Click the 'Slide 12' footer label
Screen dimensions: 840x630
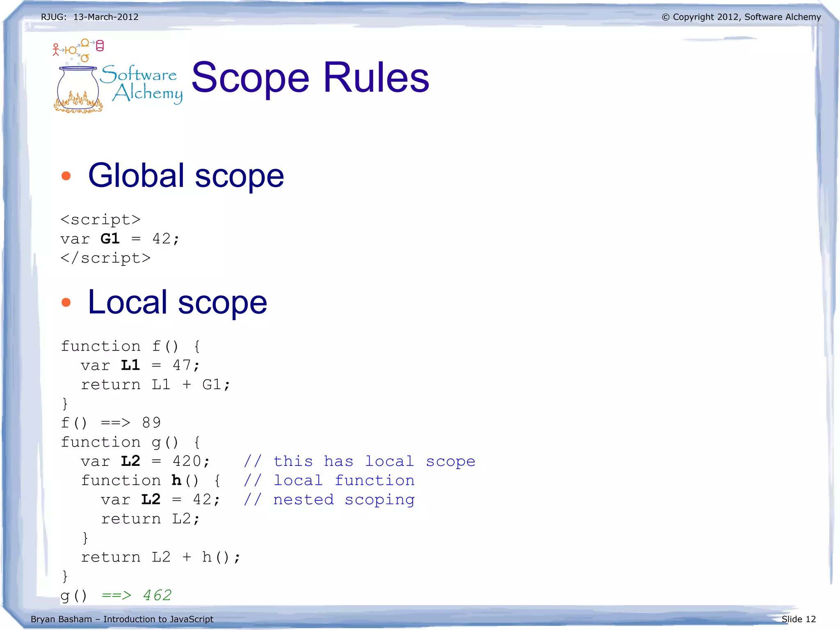799,619
